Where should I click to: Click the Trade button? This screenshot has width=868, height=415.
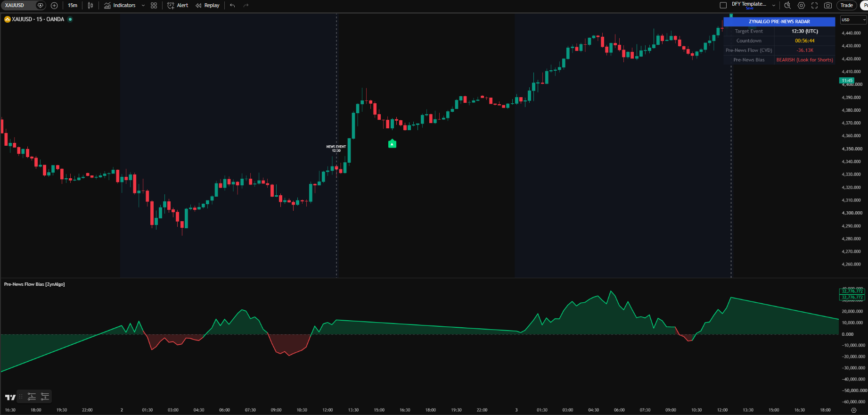pos(847,6)
